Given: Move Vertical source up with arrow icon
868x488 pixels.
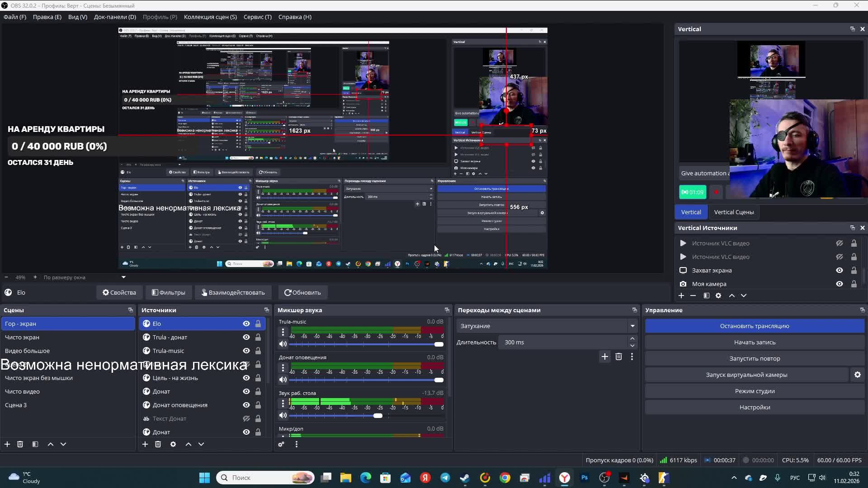Looking at the screenshot, I should pos(732,296).
